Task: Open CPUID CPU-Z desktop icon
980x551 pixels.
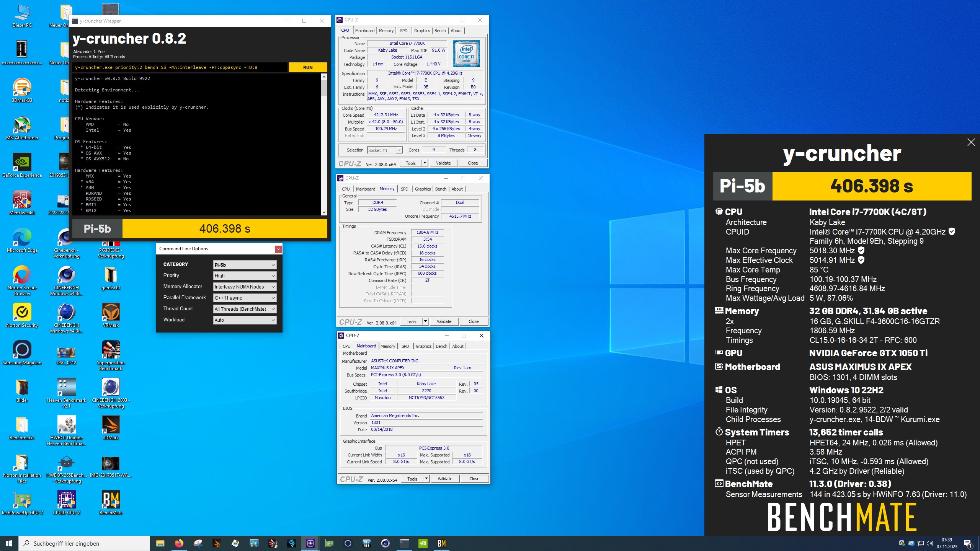Action: point(66,503)
